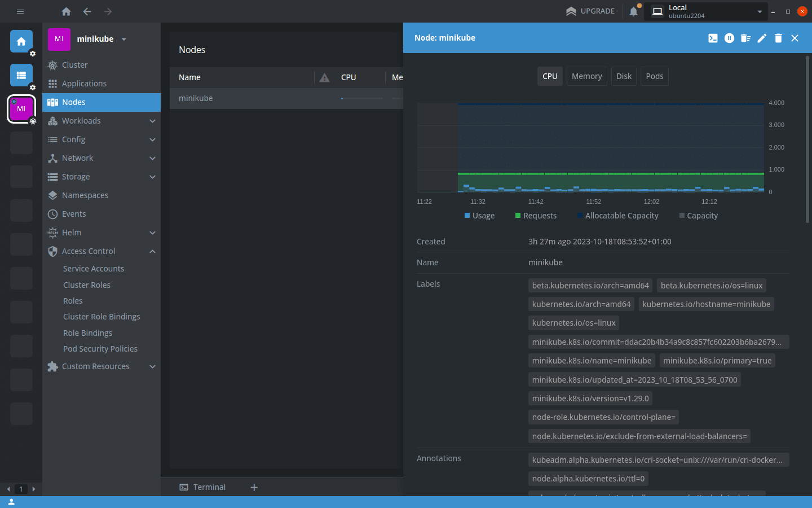This screenshot has width=812, height=508.
Task: Select the minikube row in Nodes table
Action: (x=286, y=98)
